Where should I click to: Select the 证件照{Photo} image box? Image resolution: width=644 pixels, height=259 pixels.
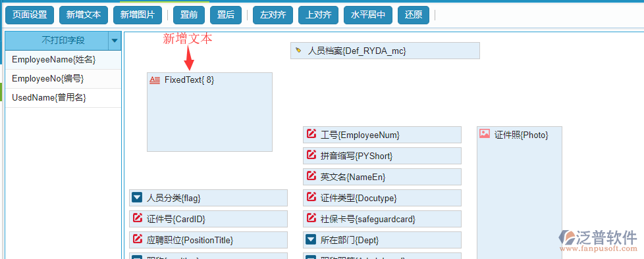point(520,193)
